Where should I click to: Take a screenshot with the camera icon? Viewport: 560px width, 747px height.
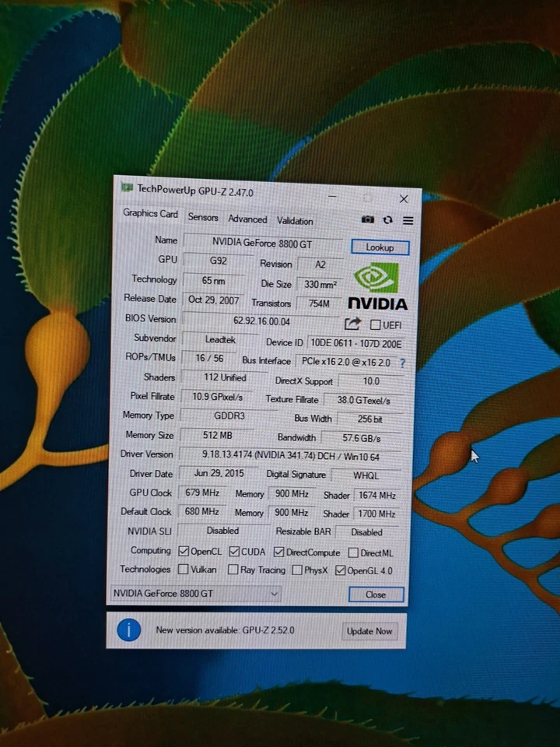[x=367, y=219]
